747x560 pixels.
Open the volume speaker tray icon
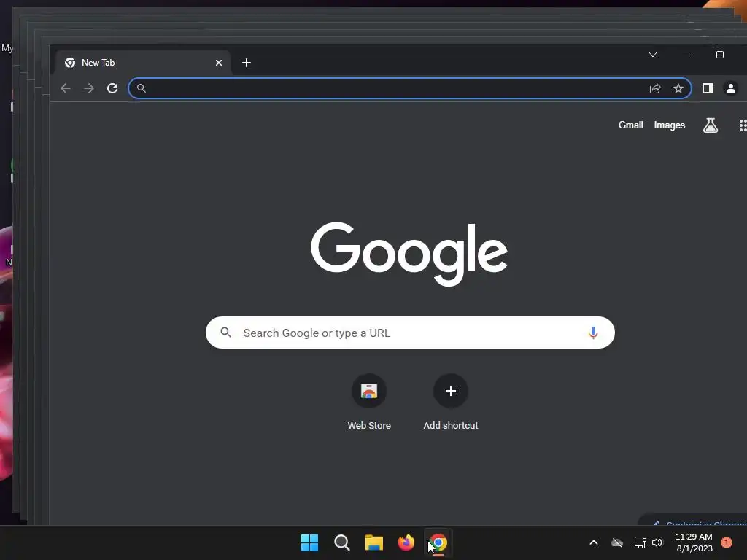click(657, 542)
